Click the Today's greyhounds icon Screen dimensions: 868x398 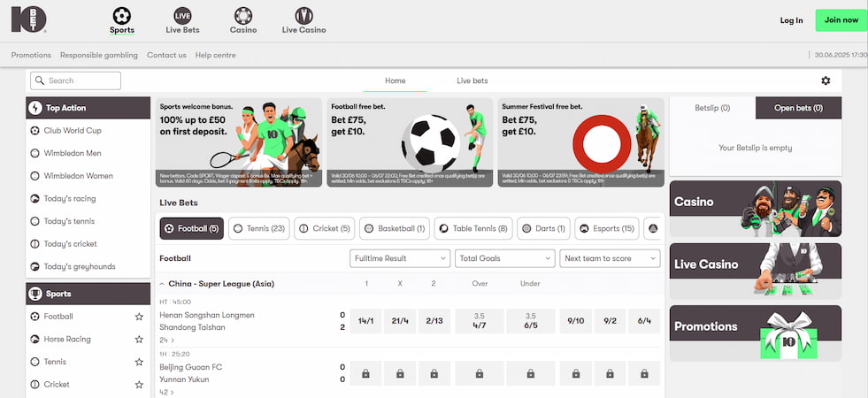click(x=35, y=267)
